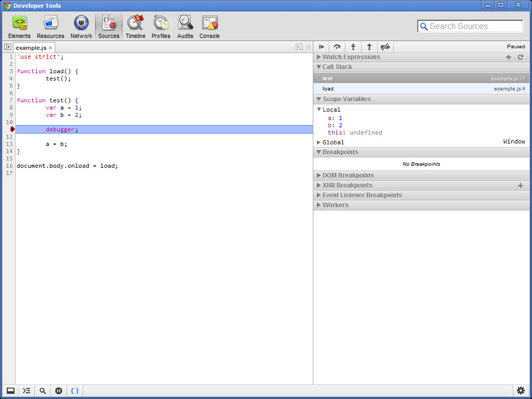Screen dimensions: 532x399
Task: Step over next function call
Action: (x=337, y=47)
